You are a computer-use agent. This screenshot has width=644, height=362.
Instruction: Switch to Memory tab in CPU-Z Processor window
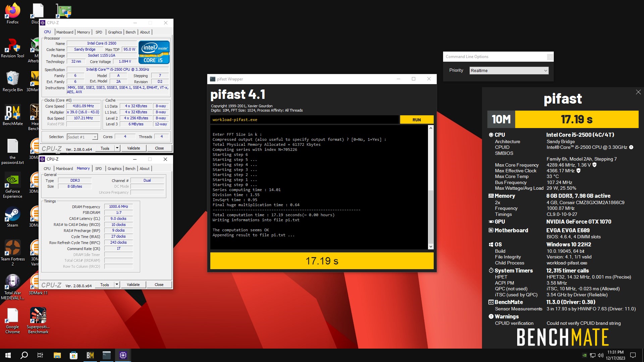(x=84, y=32)
